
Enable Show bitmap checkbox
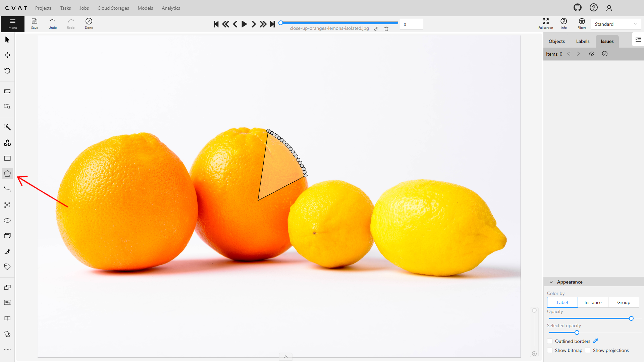[550, 350]
